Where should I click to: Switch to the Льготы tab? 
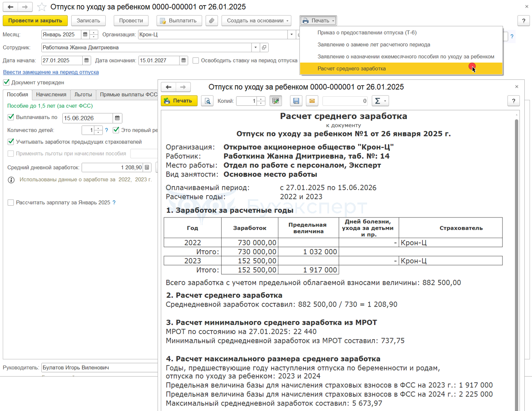point(83,94)
